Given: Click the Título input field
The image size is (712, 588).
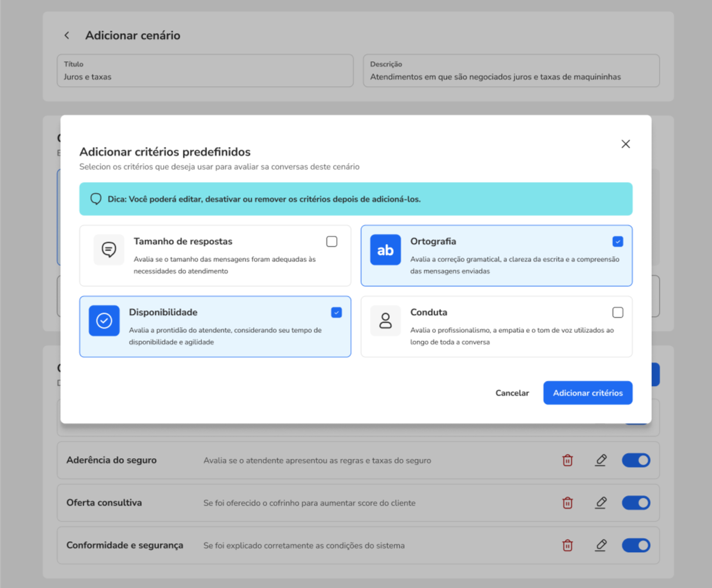Looking at the screenshot, I should pyautogui.click(x=205, y=71).
